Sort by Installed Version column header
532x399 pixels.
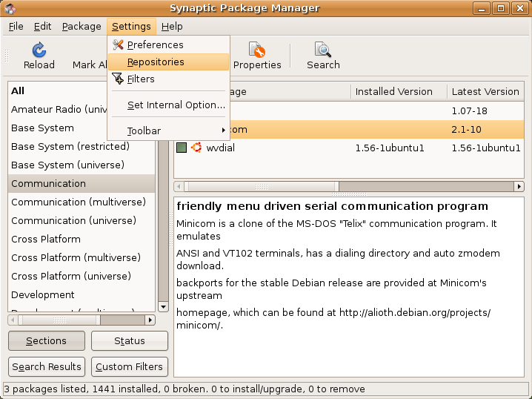point(399,92)
